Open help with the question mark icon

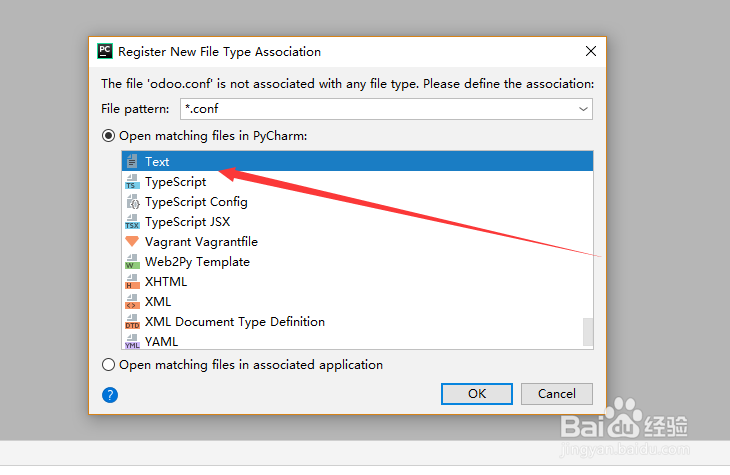pos(110,395)
